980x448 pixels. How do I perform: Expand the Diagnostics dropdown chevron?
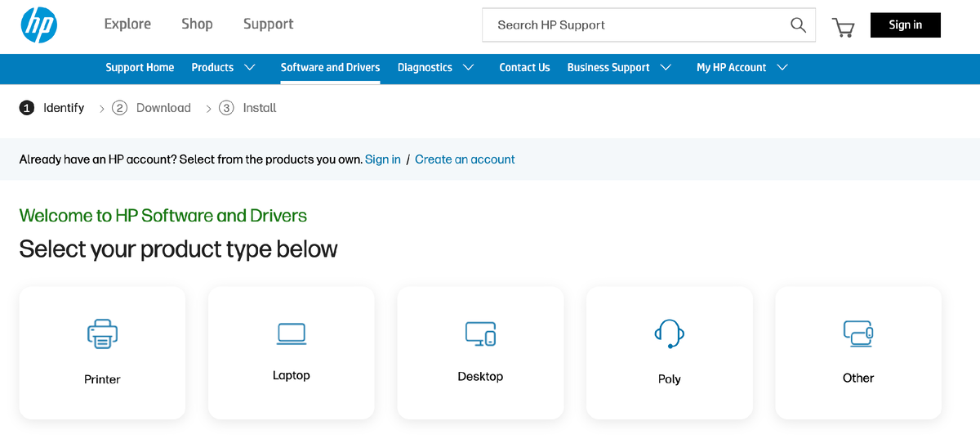pos(468,68)
